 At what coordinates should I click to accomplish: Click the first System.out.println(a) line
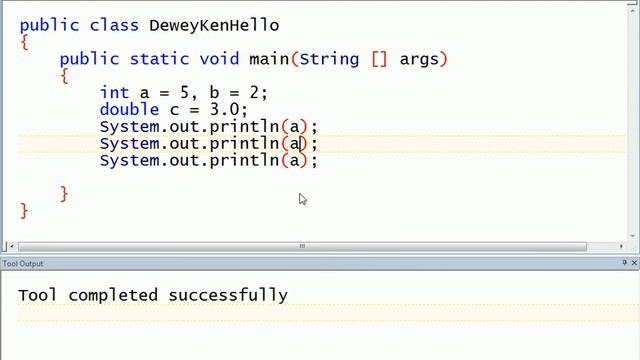(209, 127)
